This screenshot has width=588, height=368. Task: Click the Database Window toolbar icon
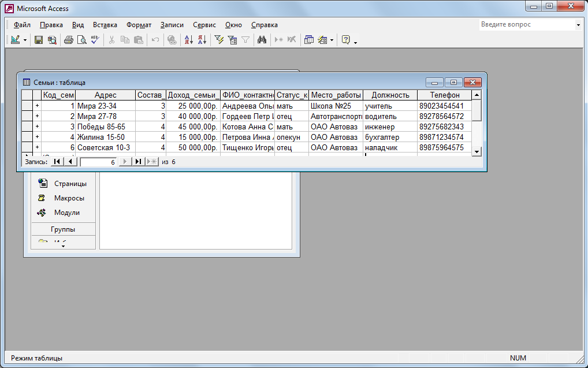[309, 40]
